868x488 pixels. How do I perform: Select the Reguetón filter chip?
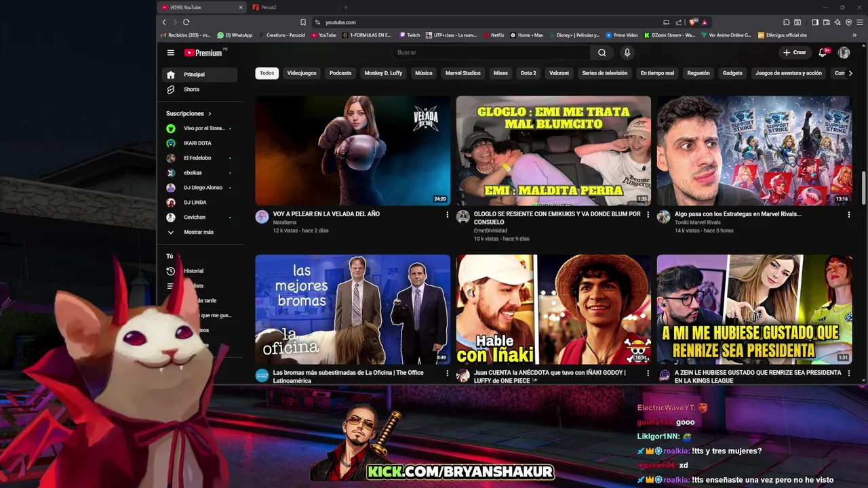[x=698, y=73]
